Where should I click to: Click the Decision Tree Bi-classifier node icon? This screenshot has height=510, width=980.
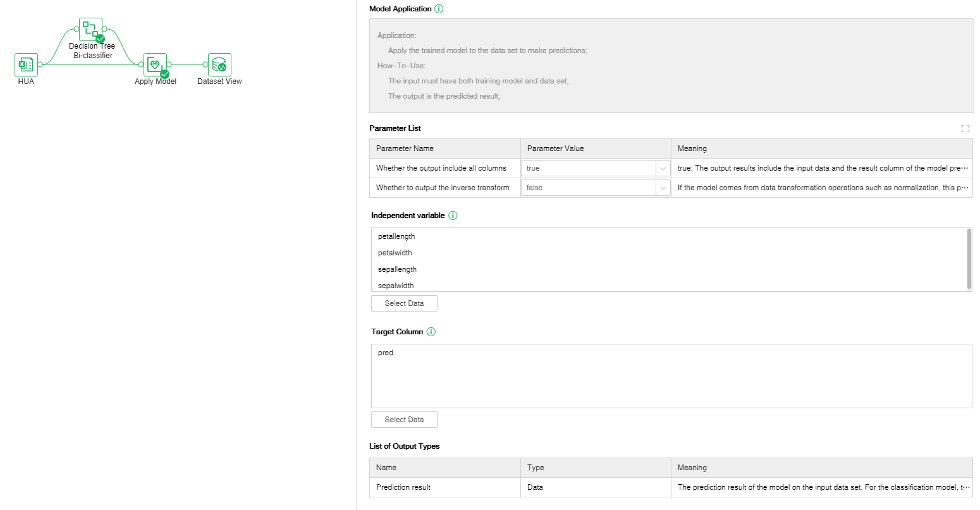tap(90, 29)
